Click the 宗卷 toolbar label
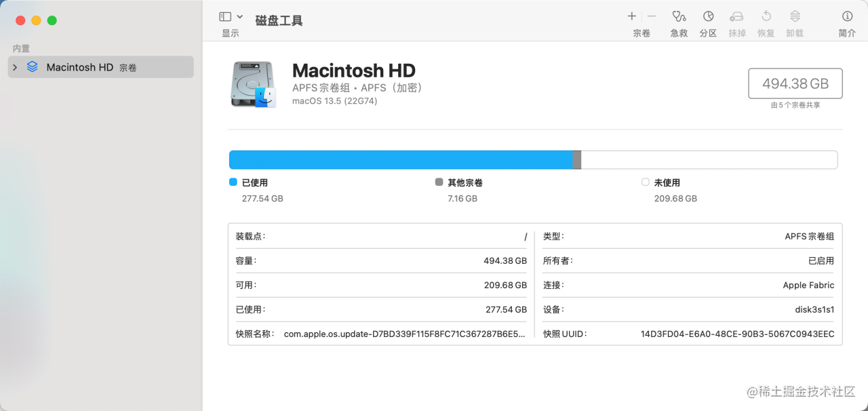 click(x=642, y=33)
